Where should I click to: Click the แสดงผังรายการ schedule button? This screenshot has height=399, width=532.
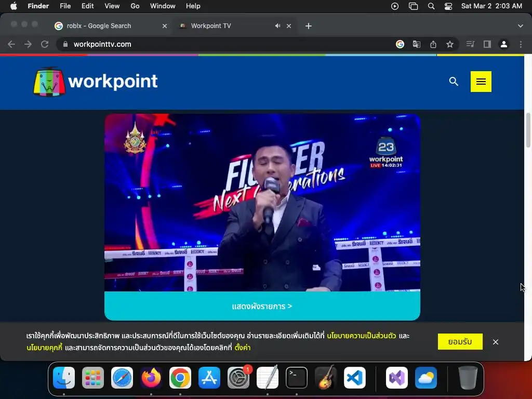click(x=262, y=306)
